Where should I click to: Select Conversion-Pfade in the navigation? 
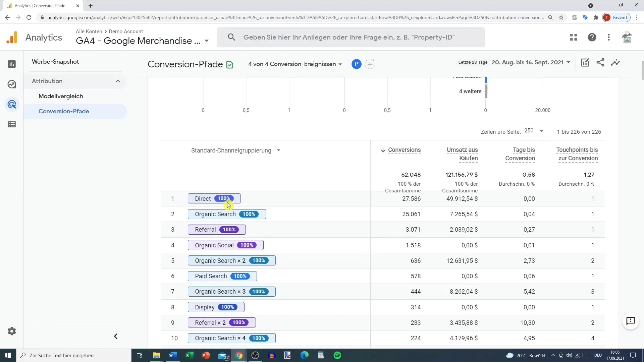[x=64, y=111]
